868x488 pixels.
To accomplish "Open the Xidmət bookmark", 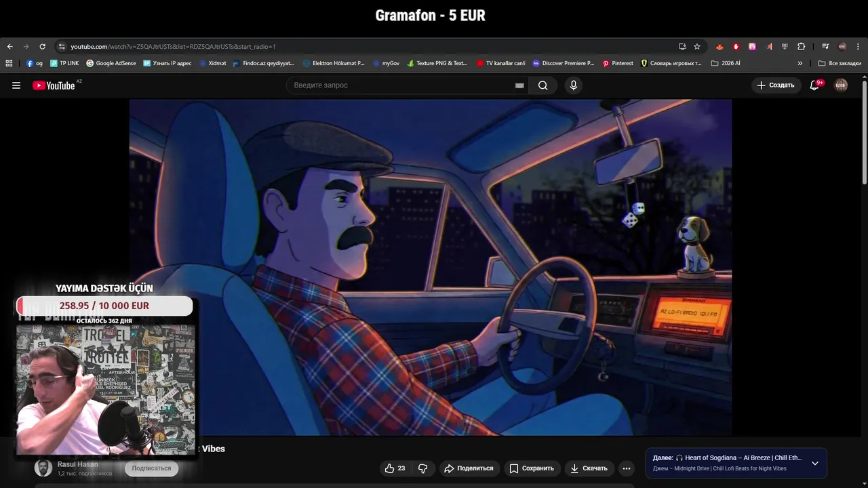I will (212, 63).
